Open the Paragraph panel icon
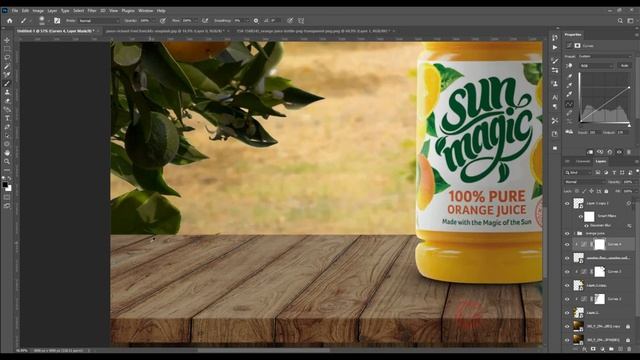Viewport: 640px width, 360px height. (555, 107)
